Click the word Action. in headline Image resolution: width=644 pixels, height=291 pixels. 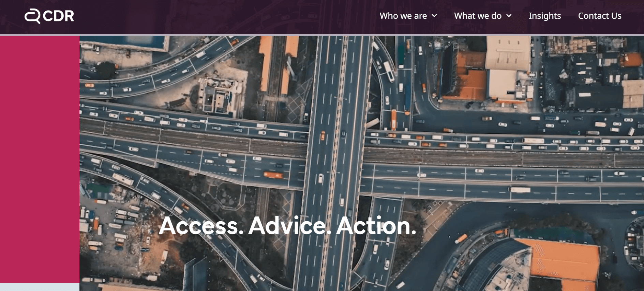[376, 225]
